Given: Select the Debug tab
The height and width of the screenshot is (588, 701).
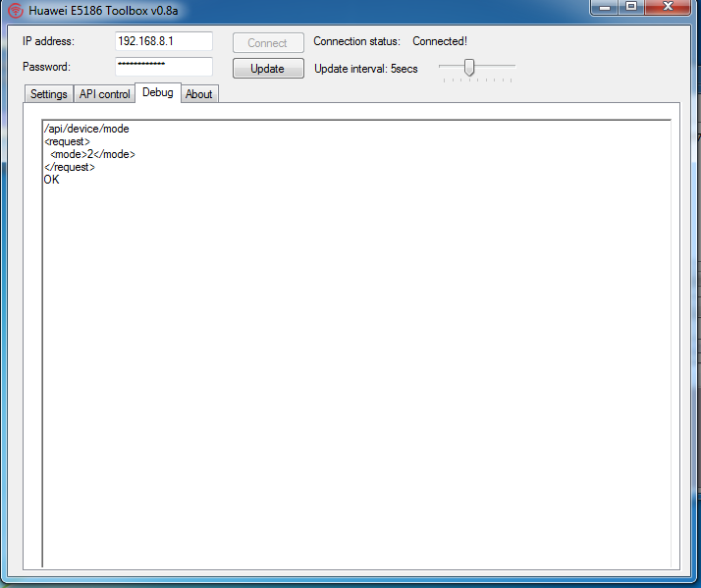Looking at the screenshot, I should 158,92.
